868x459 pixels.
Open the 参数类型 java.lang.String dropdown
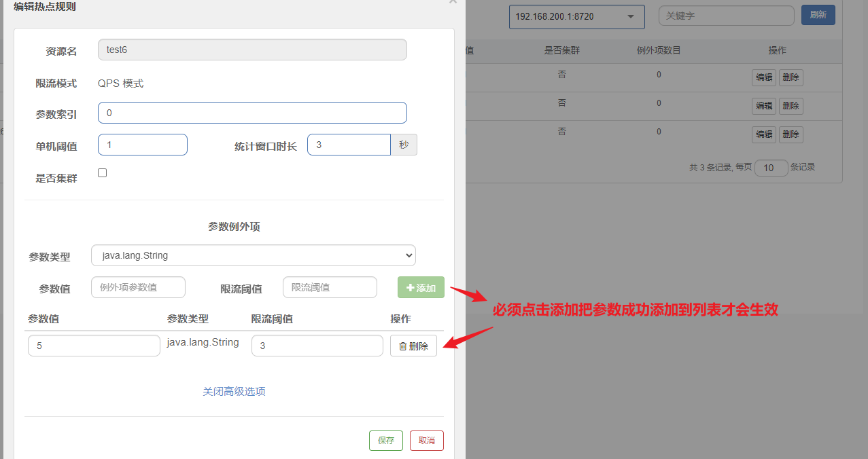pyautogui.click(x=253, y=256)
